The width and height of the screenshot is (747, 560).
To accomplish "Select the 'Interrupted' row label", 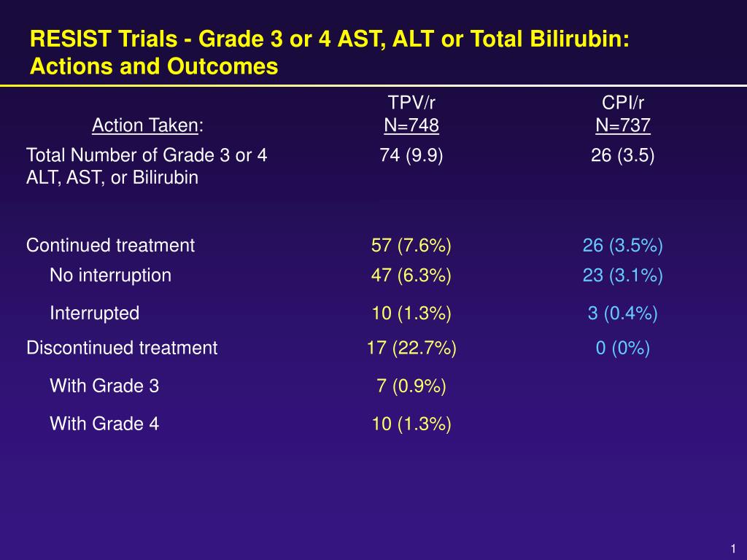I will coord(94,314).
